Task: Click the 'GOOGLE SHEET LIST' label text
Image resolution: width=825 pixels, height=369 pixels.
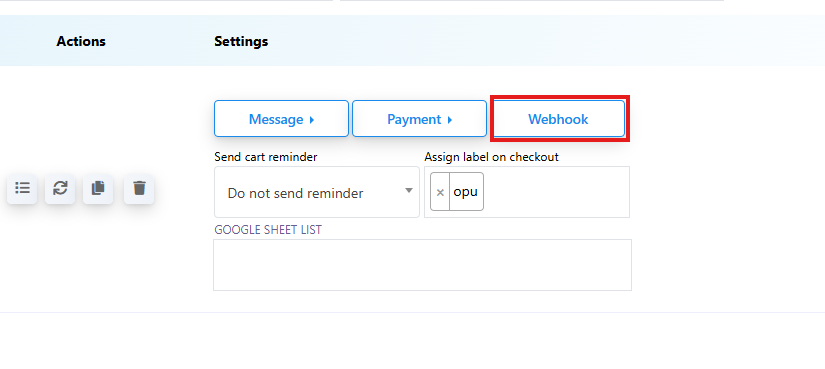Action: coord(268,230)
